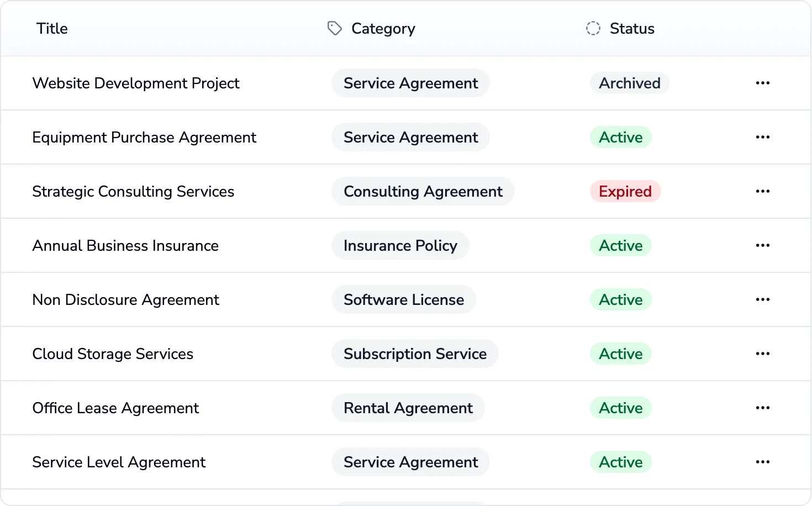Select the Consulting Agreement category chip

423,191
